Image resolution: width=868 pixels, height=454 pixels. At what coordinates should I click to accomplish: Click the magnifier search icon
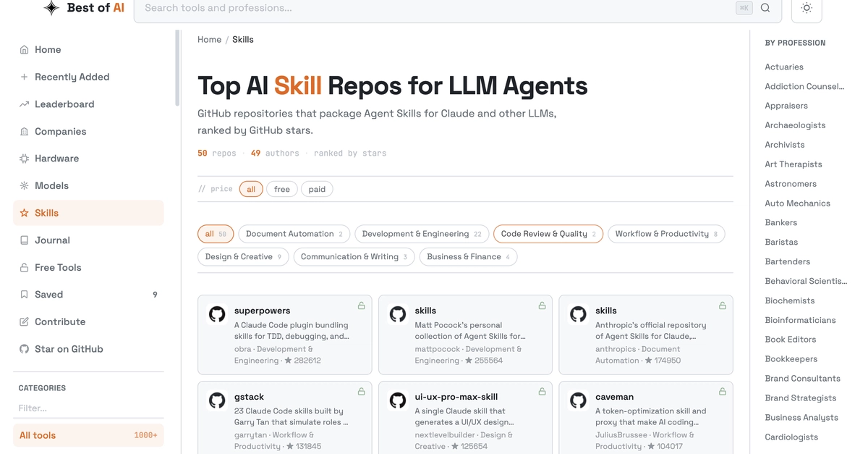click(765, 8)
